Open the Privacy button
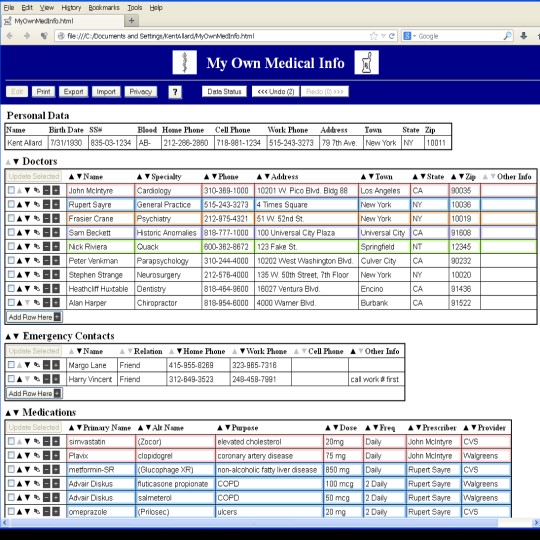This screenshot has height=540, width=540. point(141,92)
